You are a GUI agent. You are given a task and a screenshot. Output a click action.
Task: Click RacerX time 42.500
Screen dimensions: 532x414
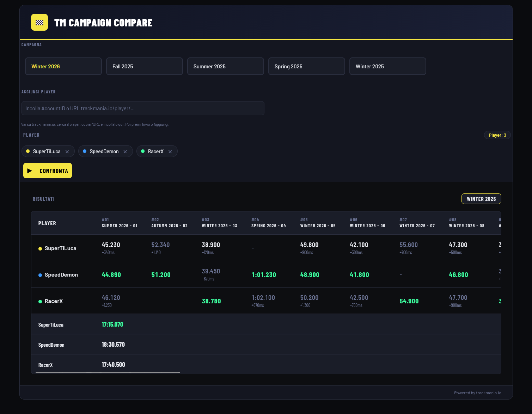(x=359, y=297)
